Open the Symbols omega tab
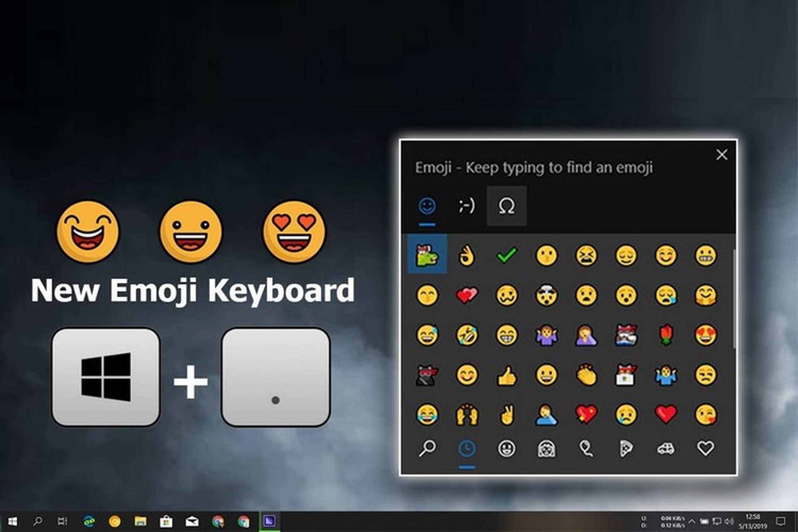 (x=507, y=206)
